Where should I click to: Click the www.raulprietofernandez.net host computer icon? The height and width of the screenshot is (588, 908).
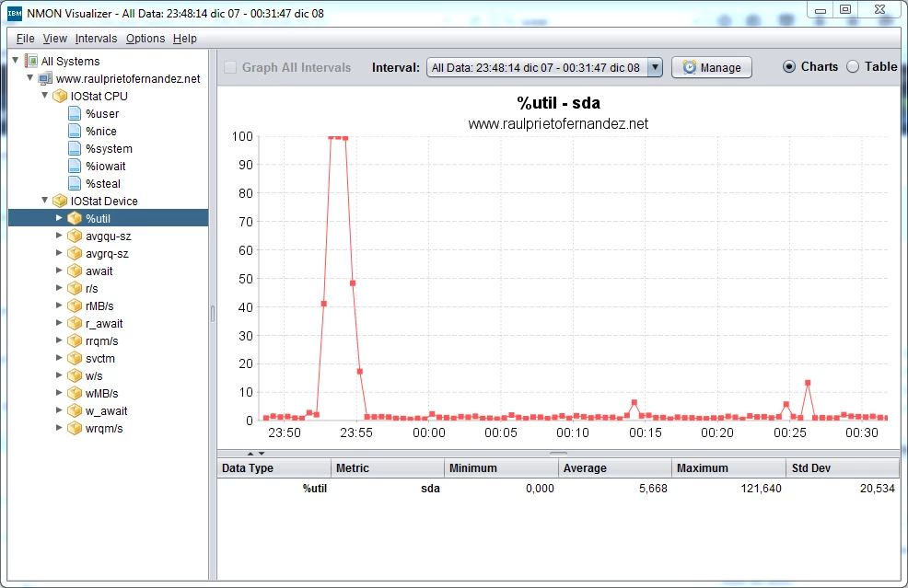[46, 78]
